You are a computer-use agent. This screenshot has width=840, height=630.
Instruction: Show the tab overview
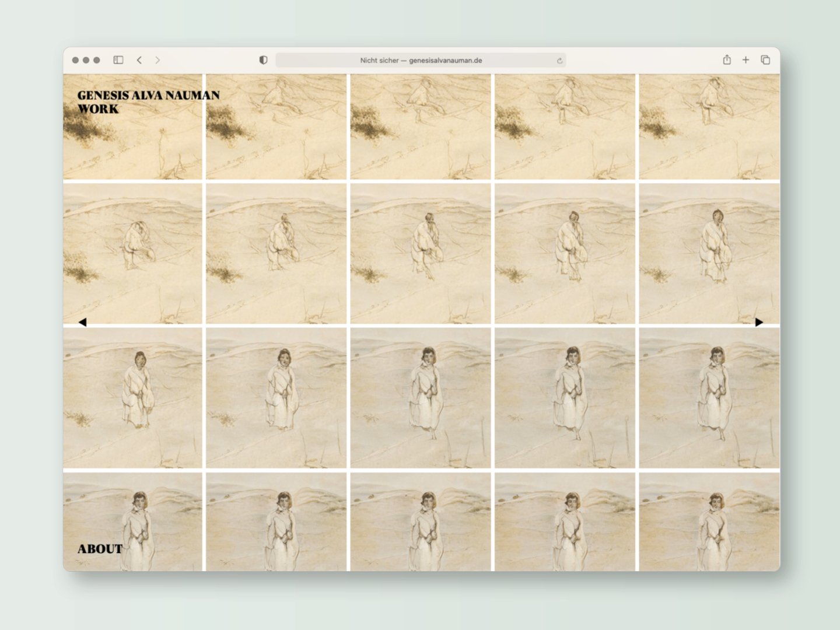pos(765,60)
